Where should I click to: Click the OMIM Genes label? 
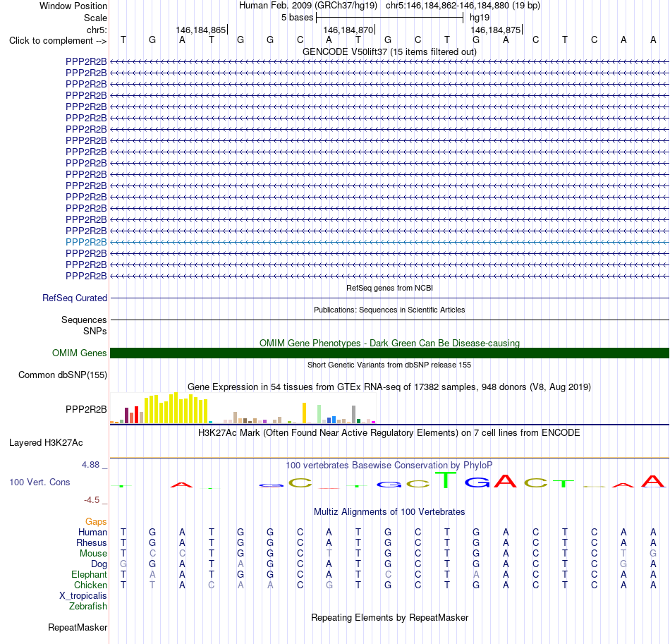click(x=79, y=353)
